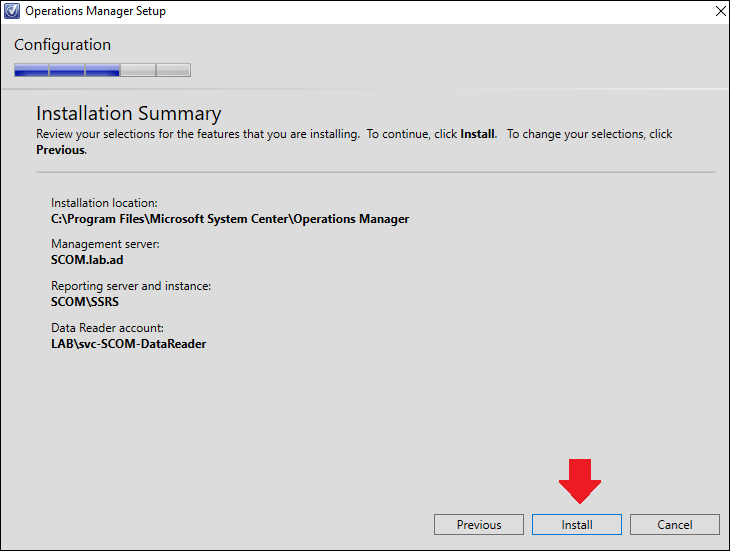Click the red arrow pointing down

[x=580, y=481]
